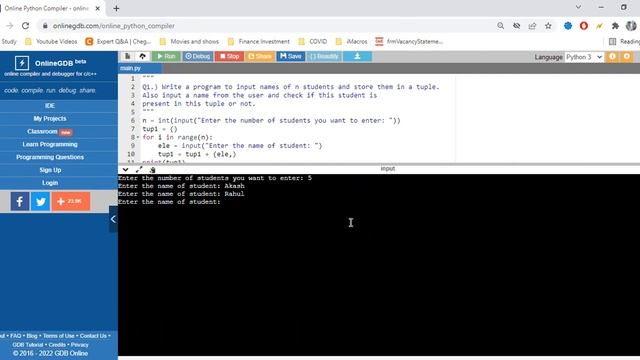The image size is (640, 360).
Task: Share on Twitter icon
Action: pos(40,201)
